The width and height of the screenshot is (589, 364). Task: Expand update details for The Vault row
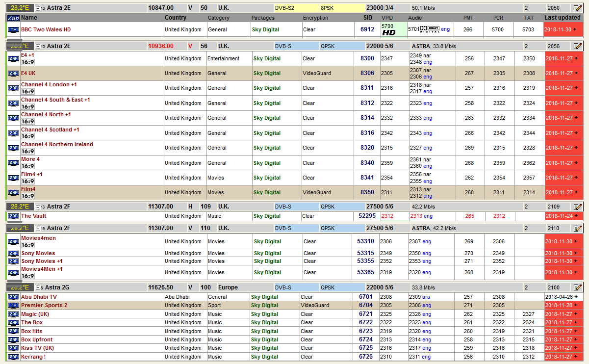(576, 216)
